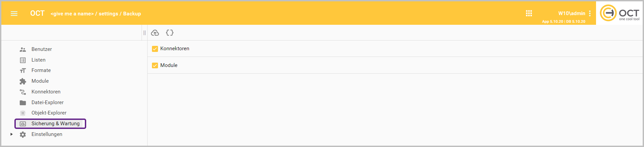Viewport: 644px width, 147px height.
Task: Click the settings breadcrumb link
Action: pyautogui.click(x=108, y=14)
